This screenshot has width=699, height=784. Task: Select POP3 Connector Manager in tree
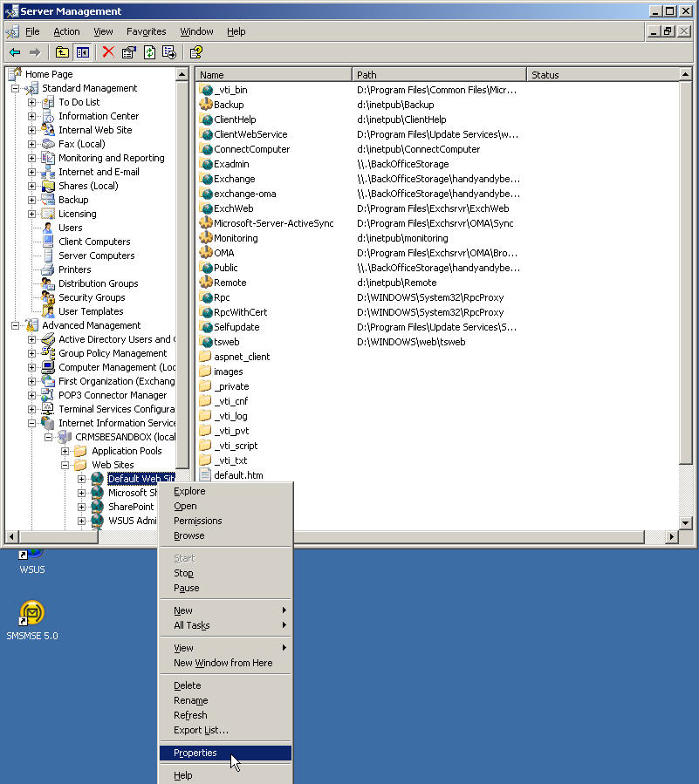(x=113, y=395)
